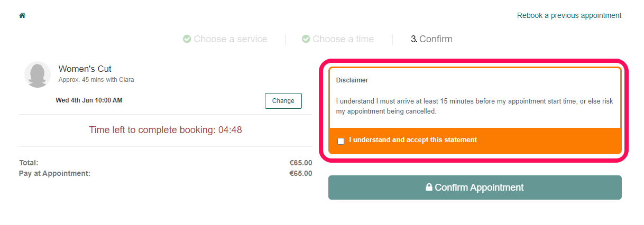Click the Choose a time green checkmark
The height and width of the screenshot is (225, 644).
(306, 39)
